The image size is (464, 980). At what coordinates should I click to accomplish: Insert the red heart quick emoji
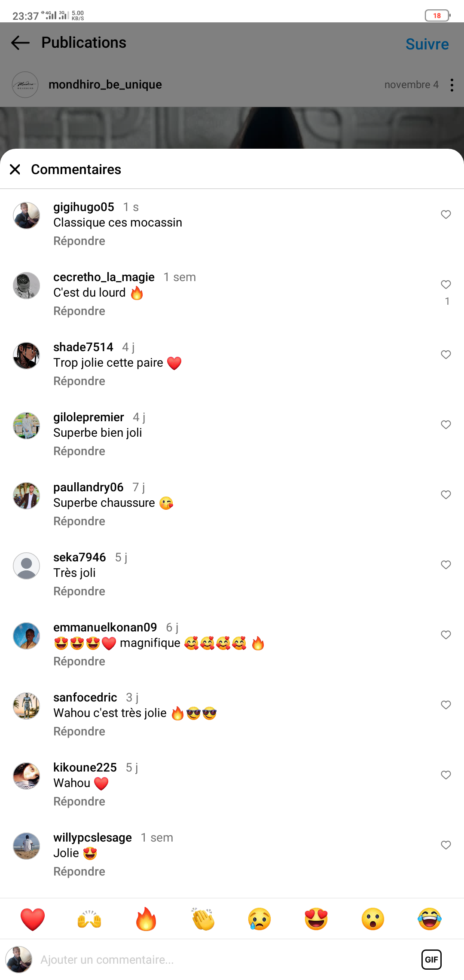coord(33,919)
